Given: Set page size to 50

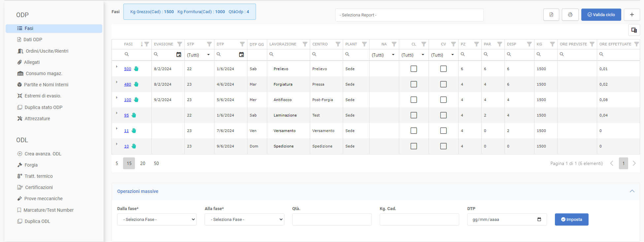Looking at the screenshot, I should coord(156,163).
